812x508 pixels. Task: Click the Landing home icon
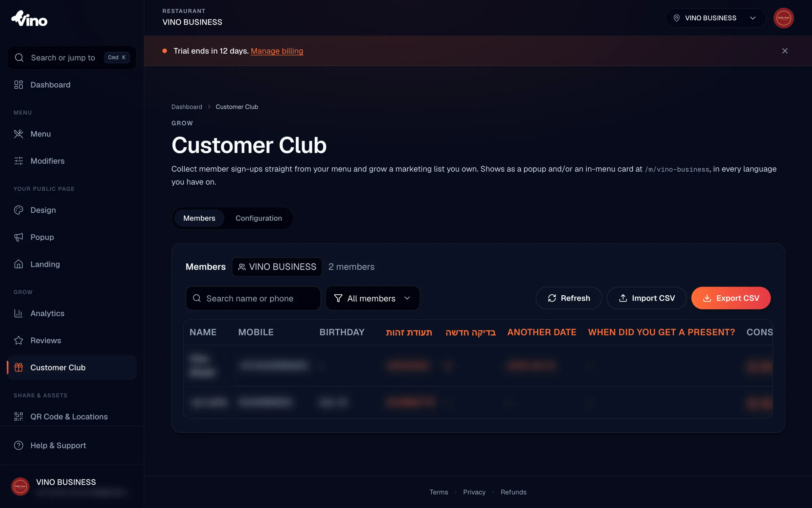[19, 264]
